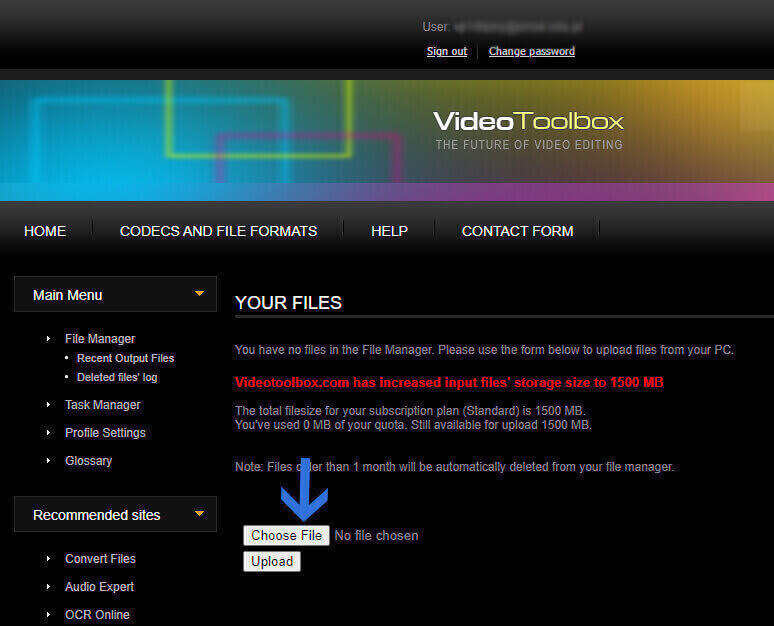Viewport: 774px width, 626px height.
Task: Click the Choose File button
Action: pos(286,536)
